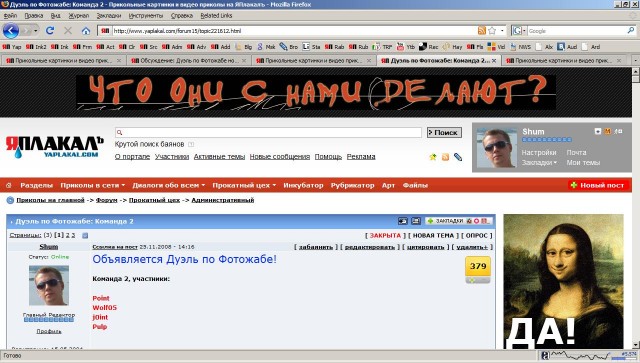Click the small white icon next to Shum's name
Image resolution: width=640 pixels, height=363 pixels.
pos(598,131)
